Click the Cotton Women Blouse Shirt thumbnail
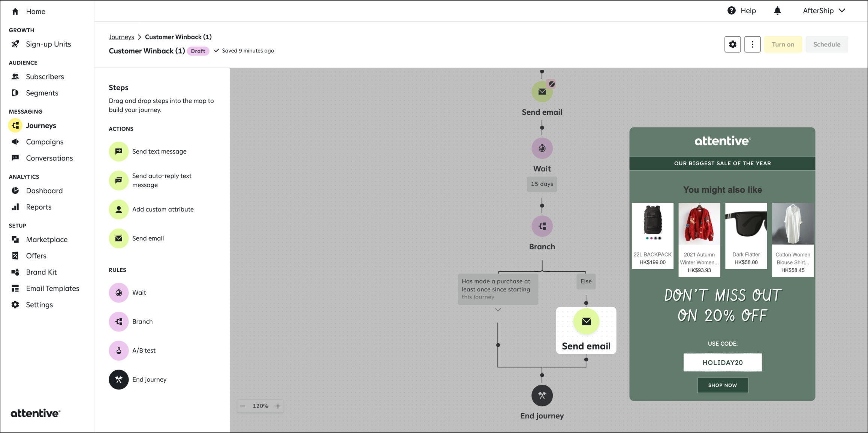Viewport: 868px width, 433px height. click(793, 223)
